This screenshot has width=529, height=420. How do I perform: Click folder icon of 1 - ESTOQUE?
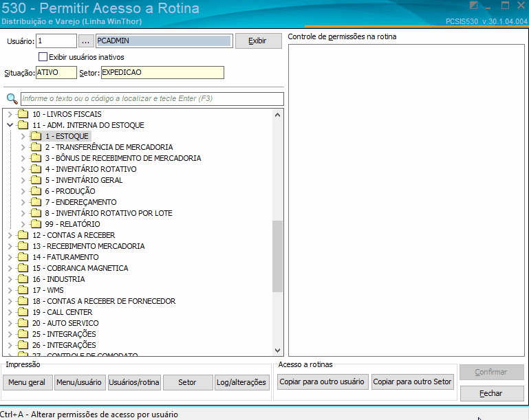(36, 136)
